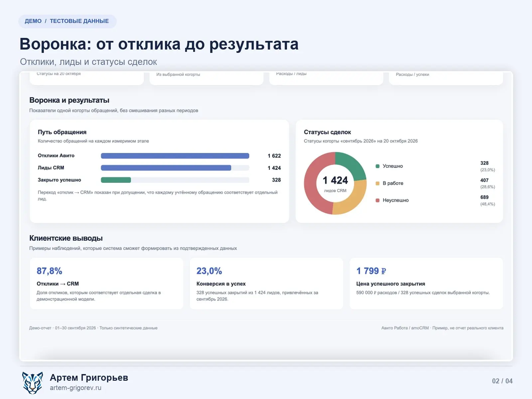Click the 689 count for Неуспешно
The height and width of the screenshot is (399, 532).
(x=484, y=197)
